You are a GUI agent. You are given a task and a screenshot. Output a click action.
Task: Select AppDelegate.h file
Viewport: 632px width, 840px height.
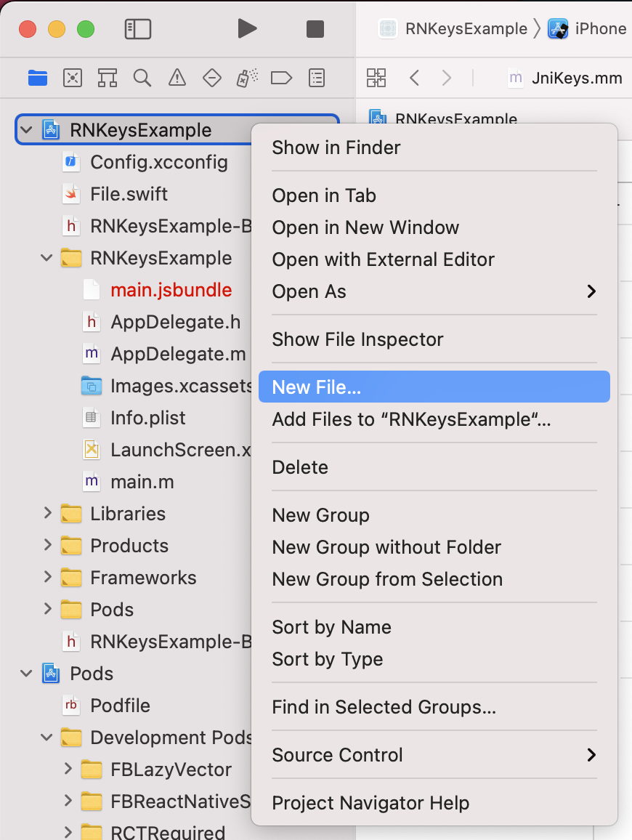(175, 322)
